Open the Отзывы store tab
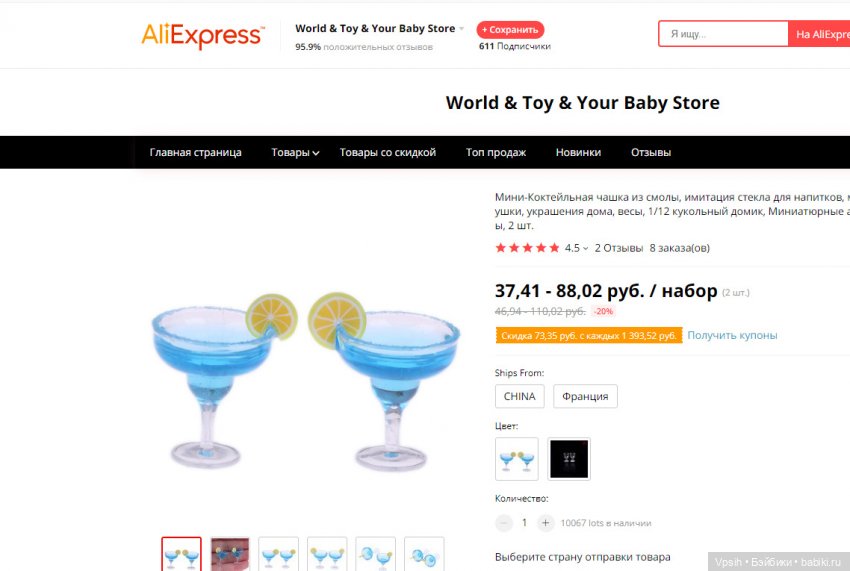850x571 pixels. (x=651, y=152)
